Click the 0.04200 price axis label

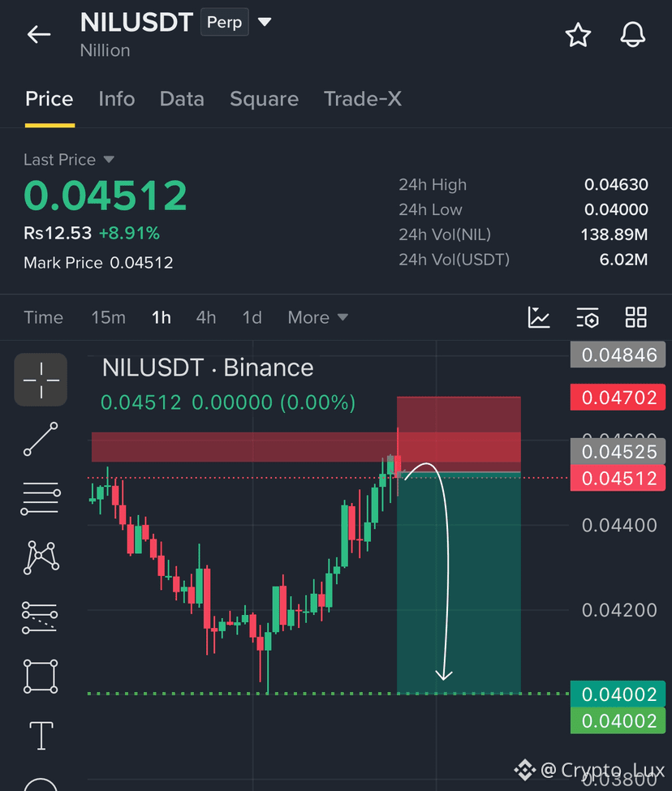click(619, 610)
